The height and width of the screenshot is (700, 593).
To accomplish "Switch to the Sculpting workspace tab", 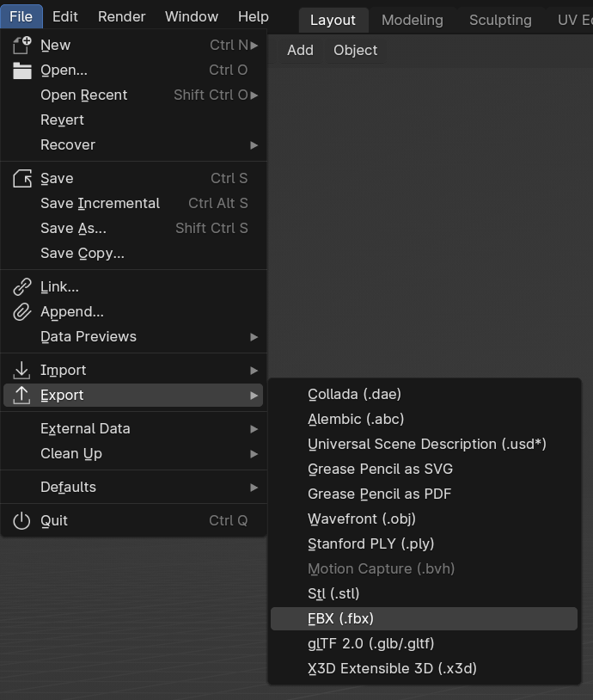I will pos(500,20).
